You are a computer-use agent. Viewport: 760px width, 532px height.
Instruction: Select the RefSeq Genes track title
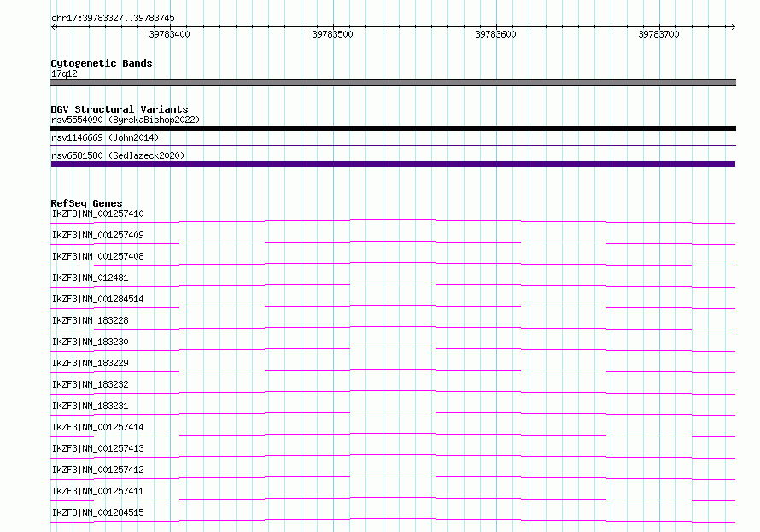(x=86, y=203)
